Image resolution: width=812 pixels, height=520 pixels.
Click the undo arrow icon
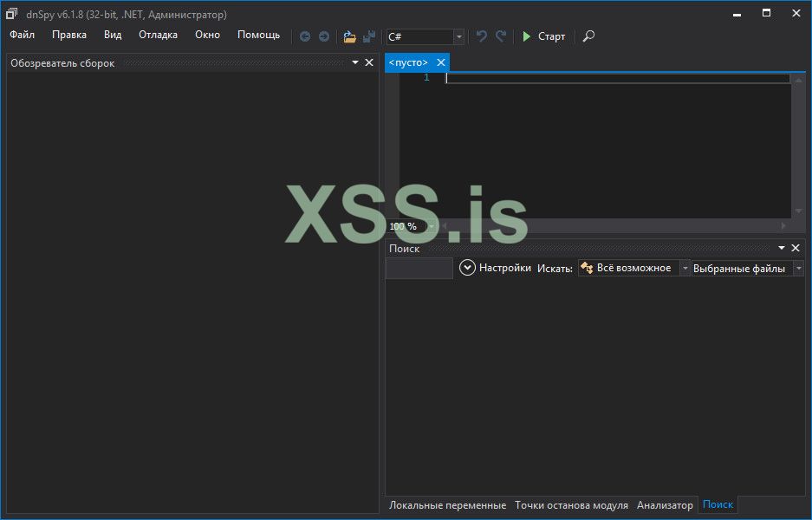[482, 36]
